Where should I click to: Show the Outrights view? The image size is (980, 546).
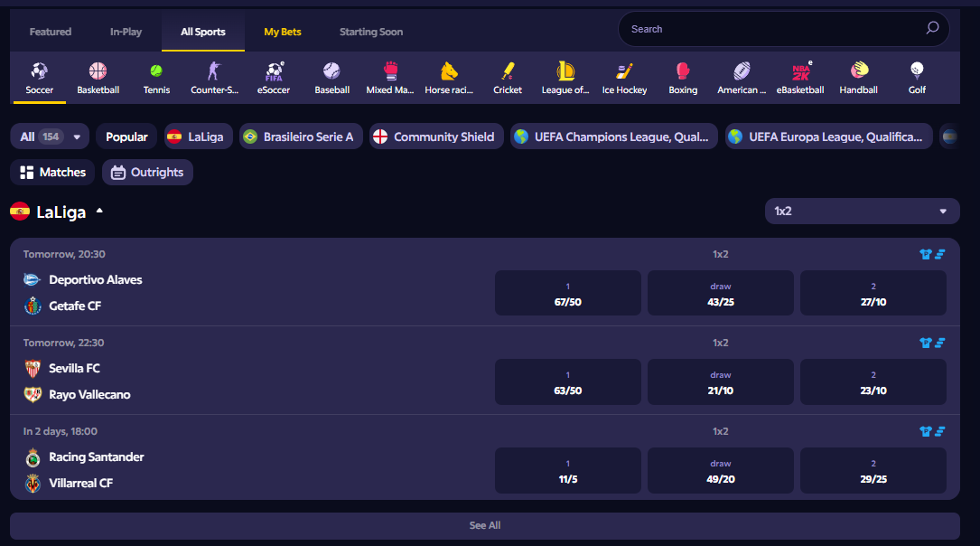point(147,172)
